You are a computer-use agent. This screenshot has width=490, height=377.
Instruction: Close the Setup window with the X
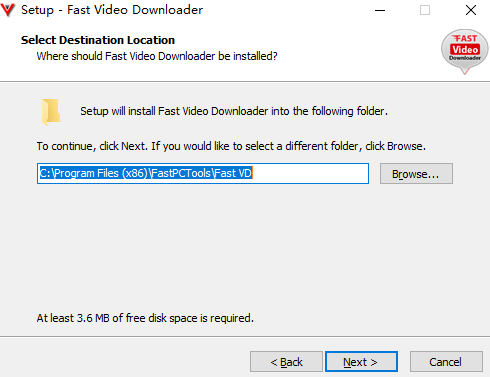coord(471,10)
